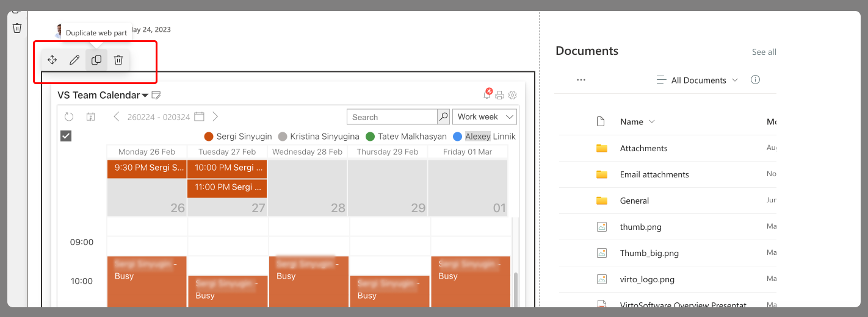Open the Email attachments folder
The height and width of the screenshot is (317, 868).
(x=654, y=174)
